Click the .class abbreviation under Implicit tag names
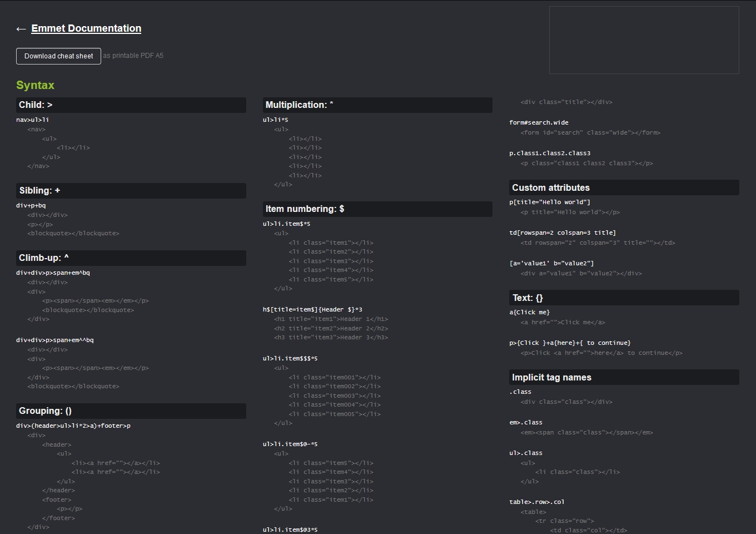Viewport: 756px width, 534px height. click(520, 392)
